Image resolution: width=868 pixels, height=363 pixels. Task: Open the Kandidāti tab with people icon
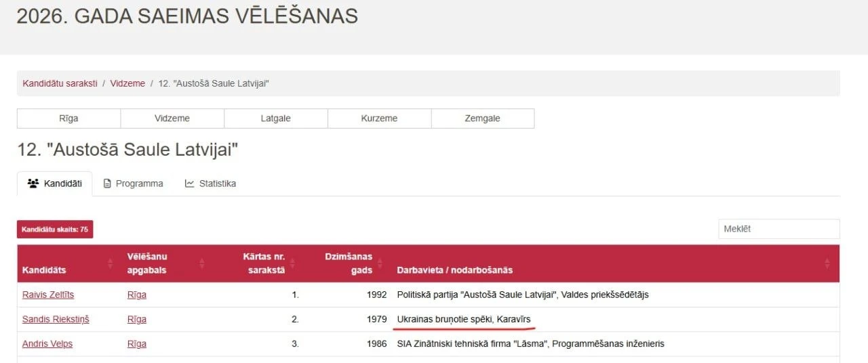coord(54,184)
